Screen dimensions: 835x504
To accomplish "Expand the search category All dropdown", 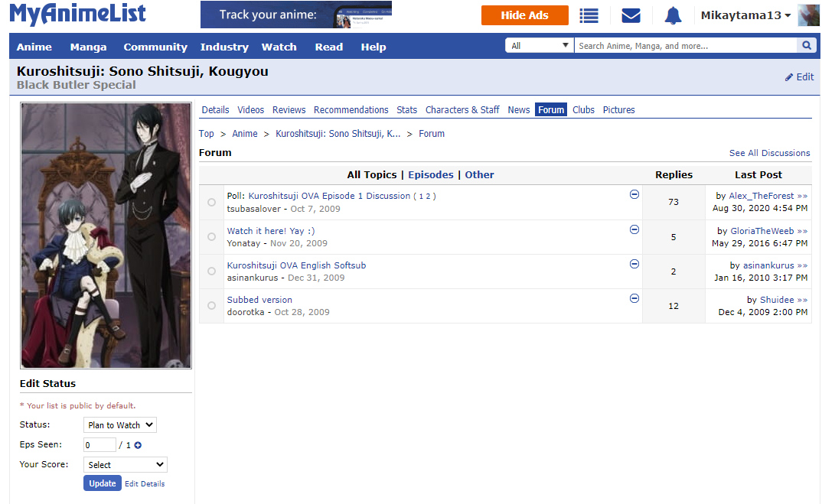I will tap(540, 46).
